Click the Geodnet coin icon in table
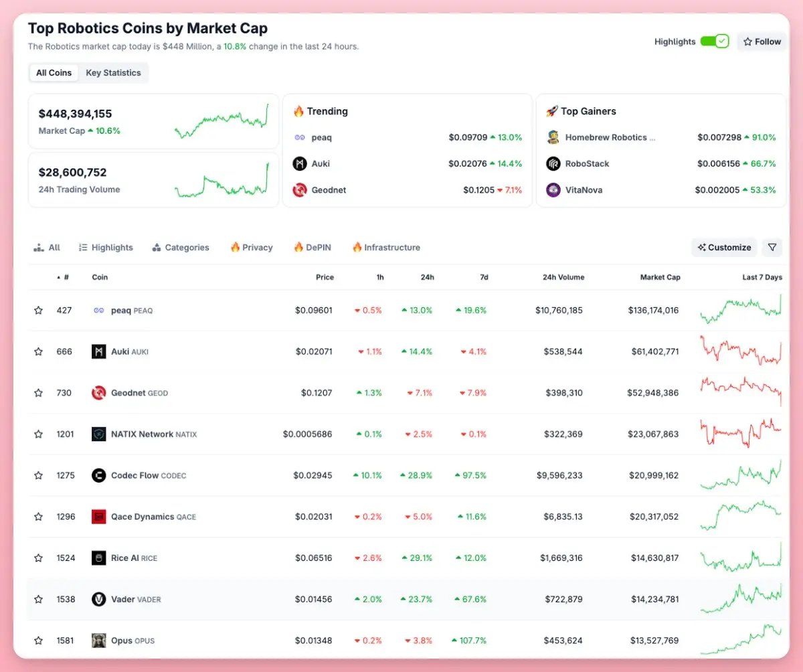 [x=98, y=393]
